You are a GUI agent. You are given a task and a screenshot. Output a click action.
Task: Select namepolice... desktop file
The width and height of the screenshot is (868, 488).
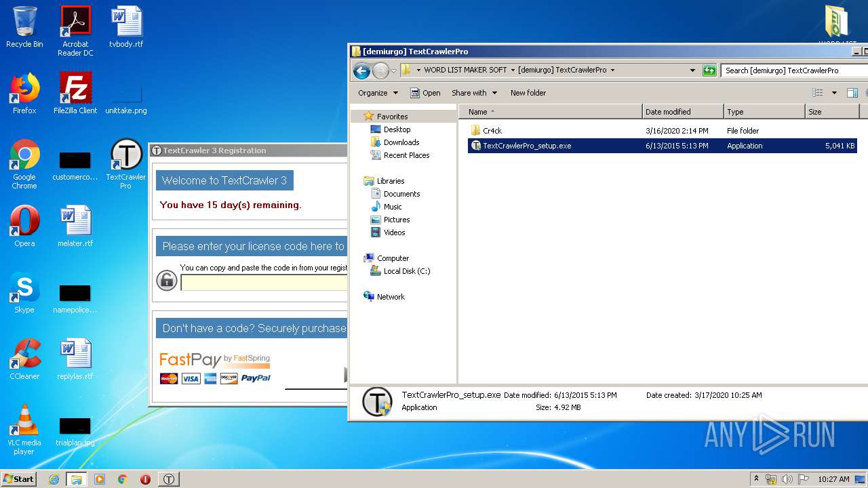[x=75, y=300]
